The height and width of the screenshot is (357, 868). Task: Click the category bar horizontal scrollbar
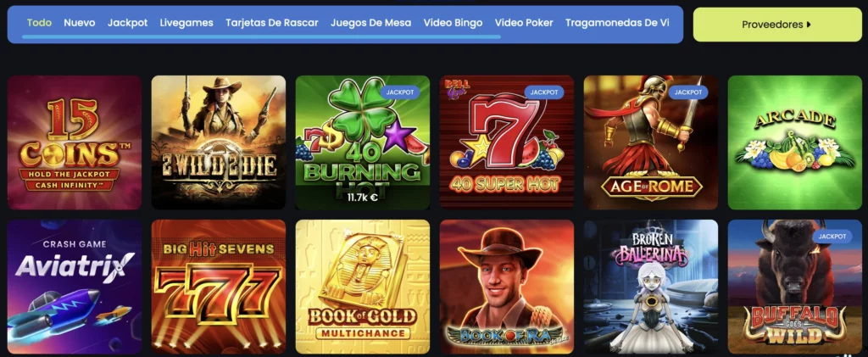tap(261, 37)
